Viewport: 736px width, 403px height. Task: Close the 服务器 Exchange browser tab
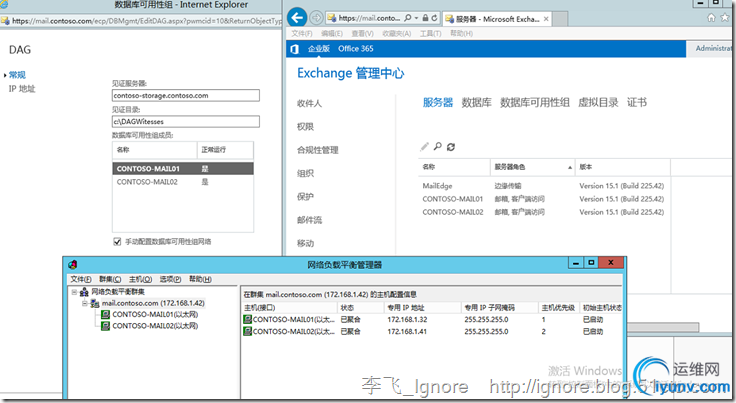(x=546, y=19)
